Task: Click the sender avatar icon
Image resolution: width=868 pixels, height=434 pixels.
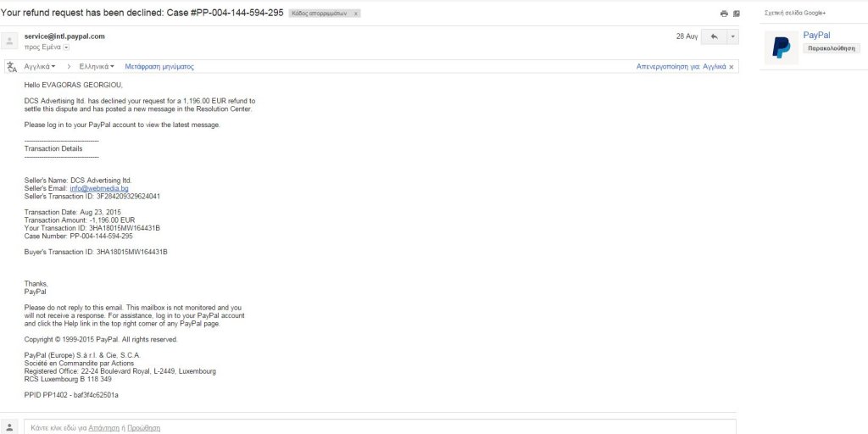Action: pos(9,41)
